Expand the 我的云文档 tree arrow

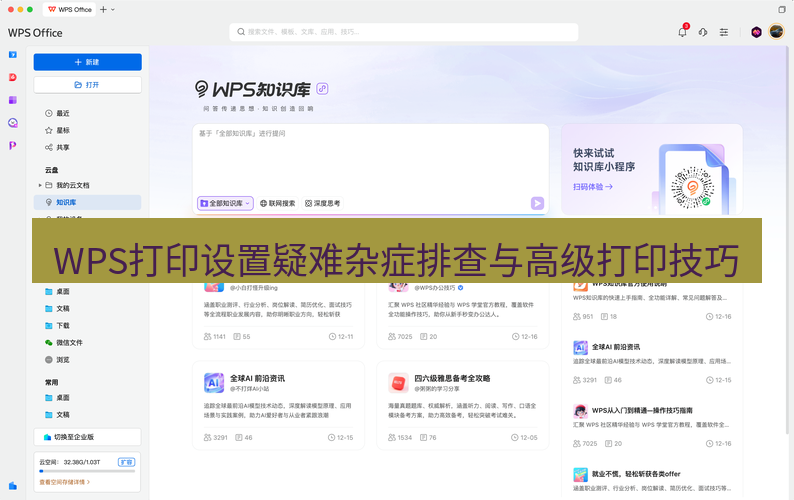(40, 185)
